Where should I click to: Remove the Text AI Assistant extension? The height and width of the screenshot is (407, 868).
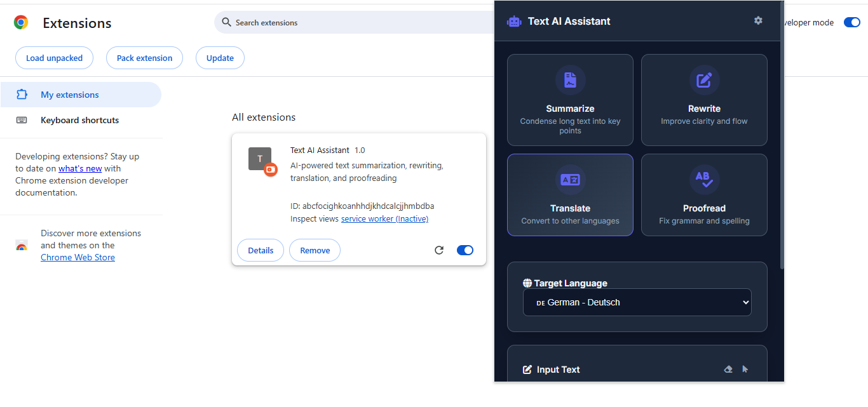click(x=315, y=250)
